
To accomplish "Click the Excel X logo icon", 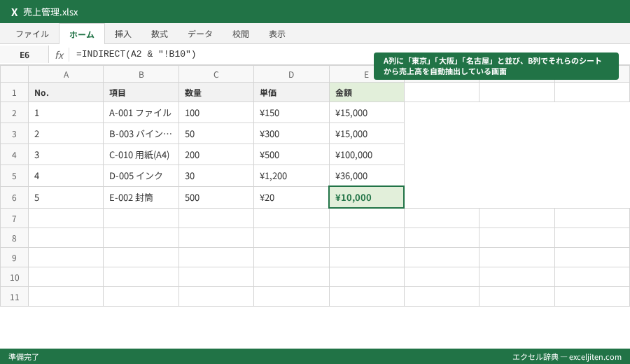I will click(x=15, y=12).
